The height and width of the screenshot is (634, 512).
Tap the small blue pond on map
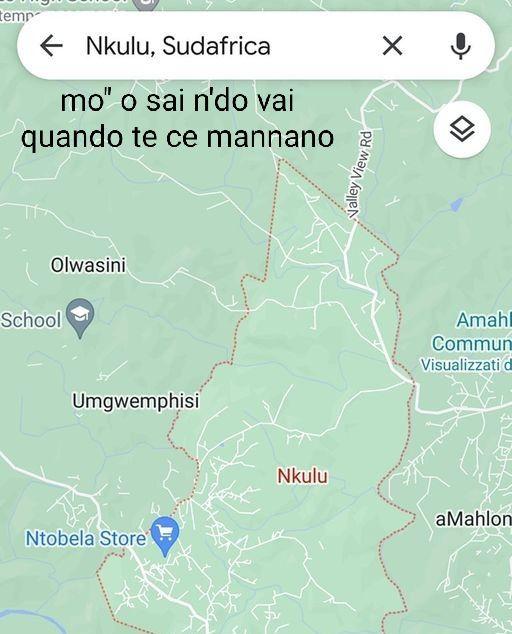click(x=456, y=204)
